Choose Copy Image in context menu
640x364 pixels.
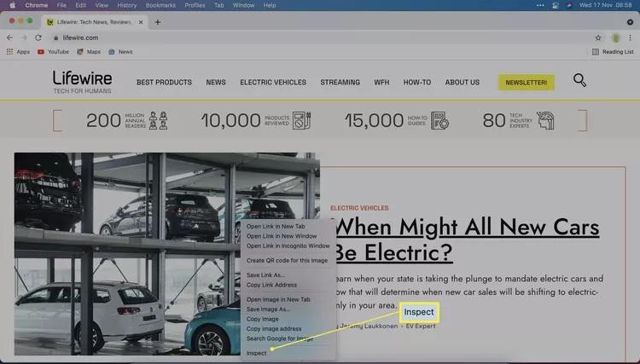pos(263,319)
